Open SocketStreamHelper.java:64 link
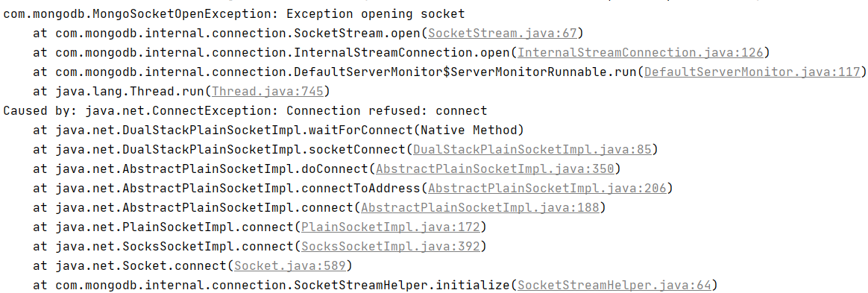Viewport: 868px width, 293px height. (614, 286)
